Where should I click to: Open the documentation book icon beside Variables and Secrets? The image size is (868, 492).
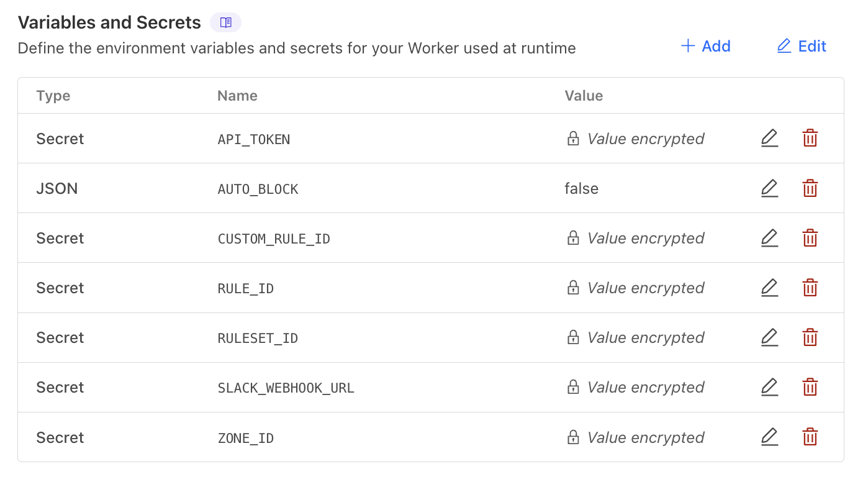click(x=226, y=23)
